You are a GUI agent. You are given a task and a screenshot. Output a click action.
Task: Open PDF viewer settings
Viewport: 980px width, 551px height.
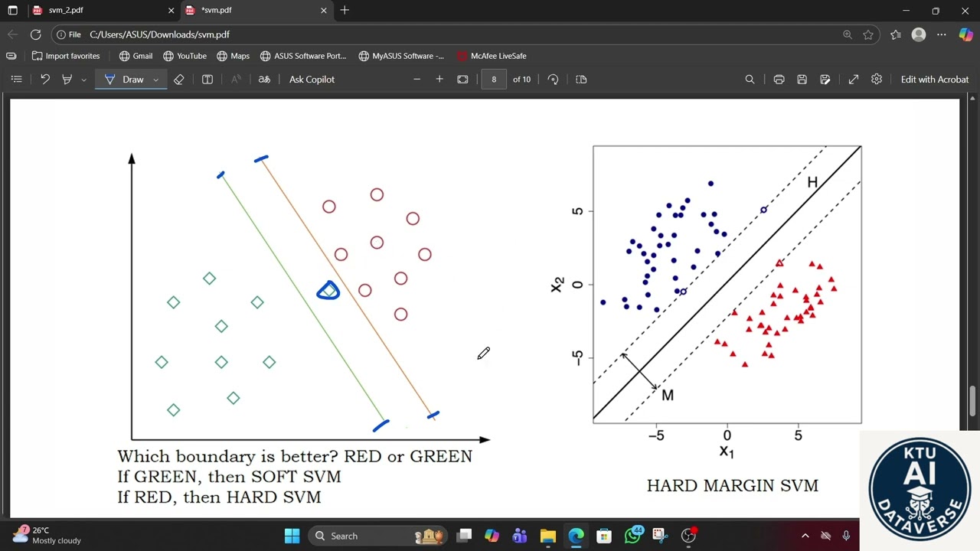pyautogui.click(x=877, y=80)
